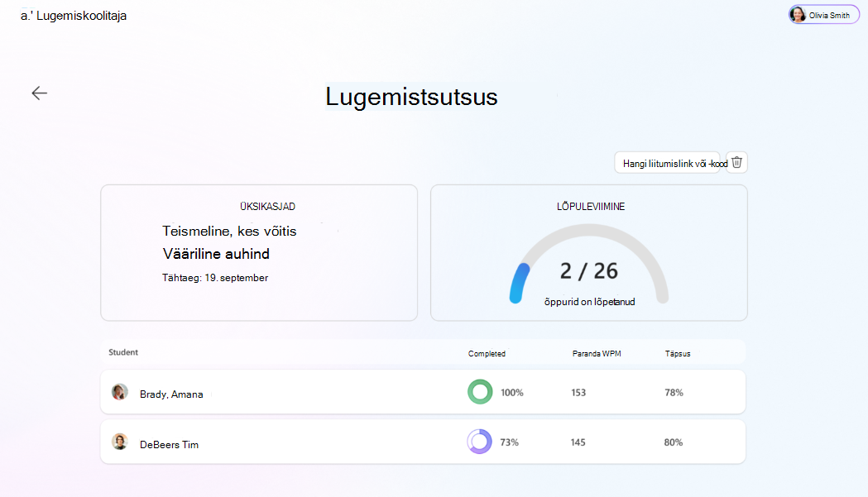Open the Brady, Amana student row

point(423,392)
